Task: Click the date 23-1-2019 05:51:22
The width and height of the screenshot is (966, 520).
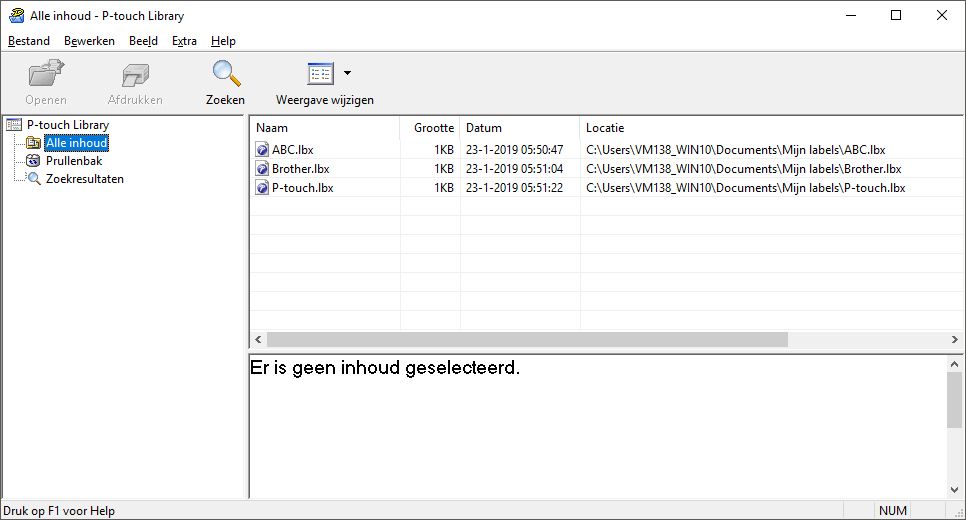Action: pyautogui.click(x=514, y=188)
